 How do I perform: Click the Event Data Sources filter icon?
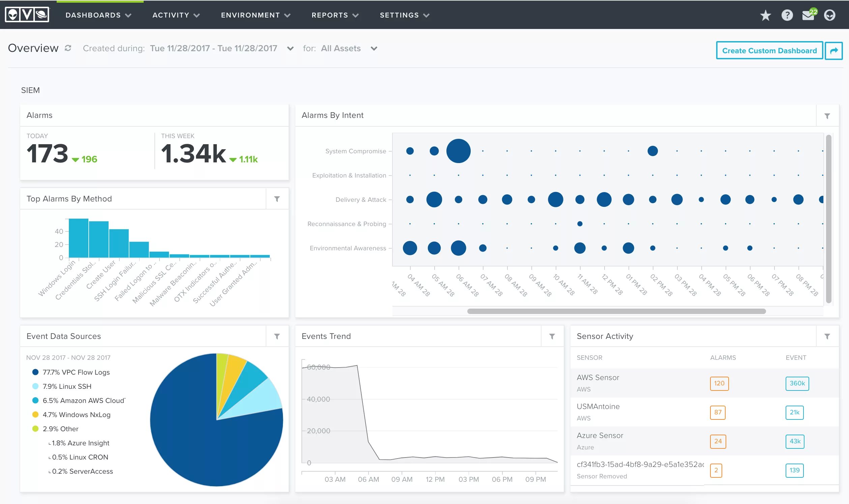click(x=277, y=336)
